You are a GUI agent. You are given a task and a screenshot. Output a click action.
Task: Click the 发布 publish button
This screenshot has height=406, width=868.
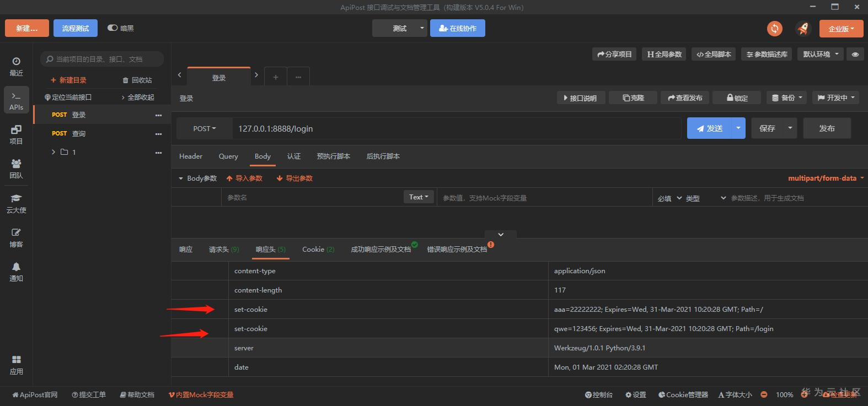click(827, 128)
